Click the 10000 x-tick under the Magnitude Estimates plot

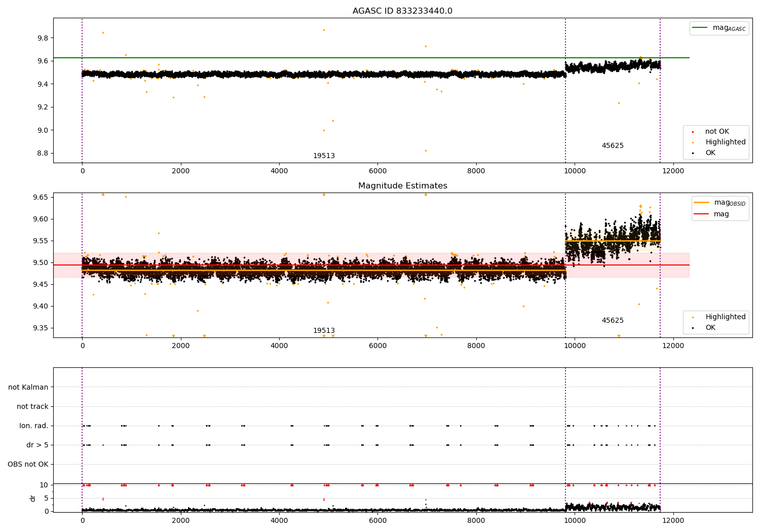pyautogui.click(x=575, y=346)
